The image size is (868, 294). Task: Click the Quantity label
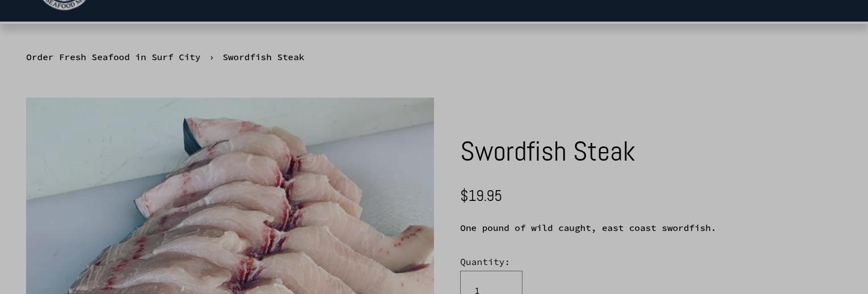point(485,262)
